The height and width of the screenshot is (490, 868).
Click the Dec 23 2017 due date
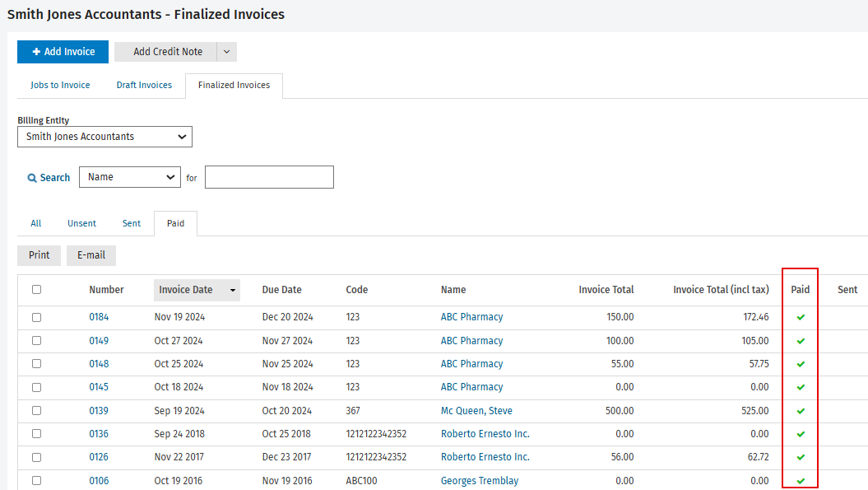tap(287, 457)
